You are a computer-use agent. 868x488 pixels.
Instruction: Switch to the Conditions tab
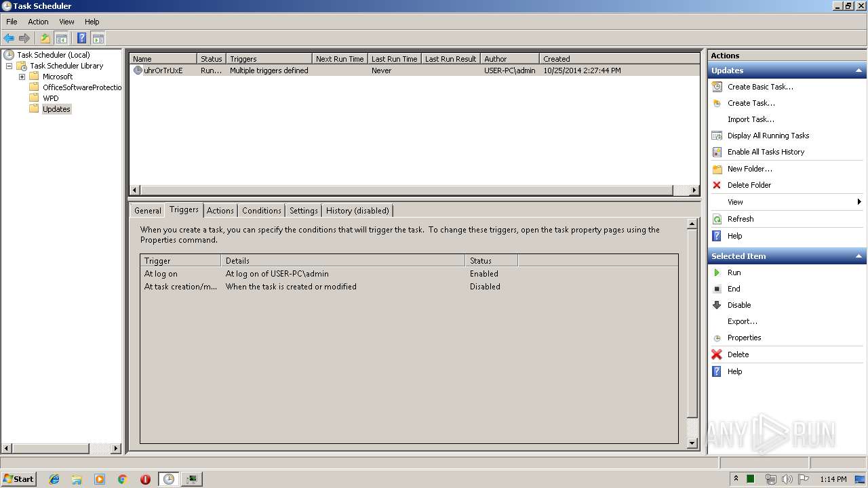point(262,211)
